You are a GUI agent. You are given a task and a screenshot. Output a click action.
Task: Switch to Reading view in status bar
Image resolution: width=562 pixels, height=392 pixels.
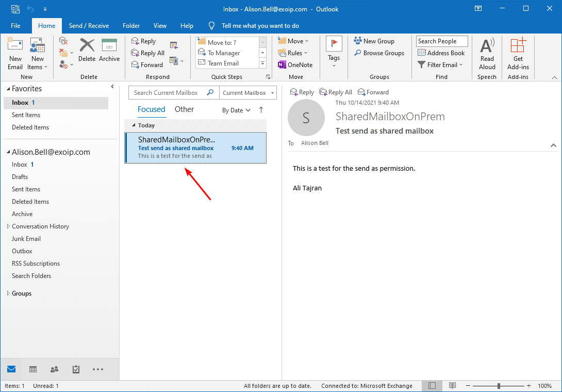[452, 385]
